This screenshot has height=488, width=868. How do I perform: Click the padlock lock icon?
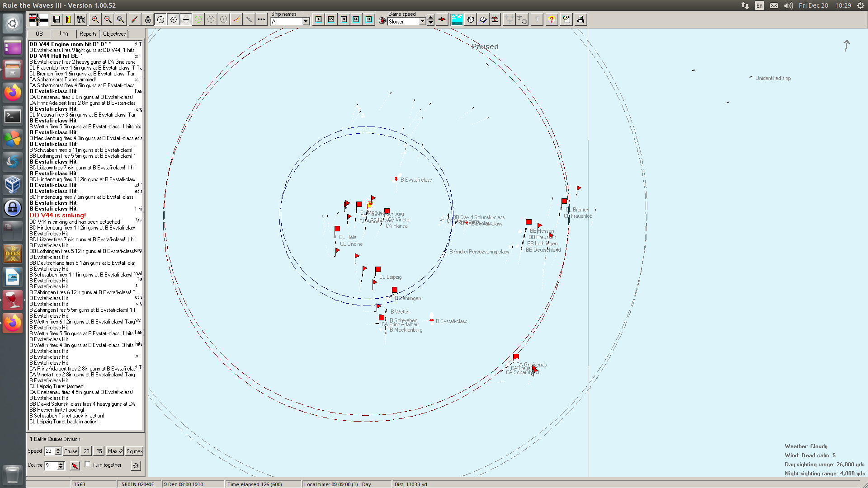[148, 19]
